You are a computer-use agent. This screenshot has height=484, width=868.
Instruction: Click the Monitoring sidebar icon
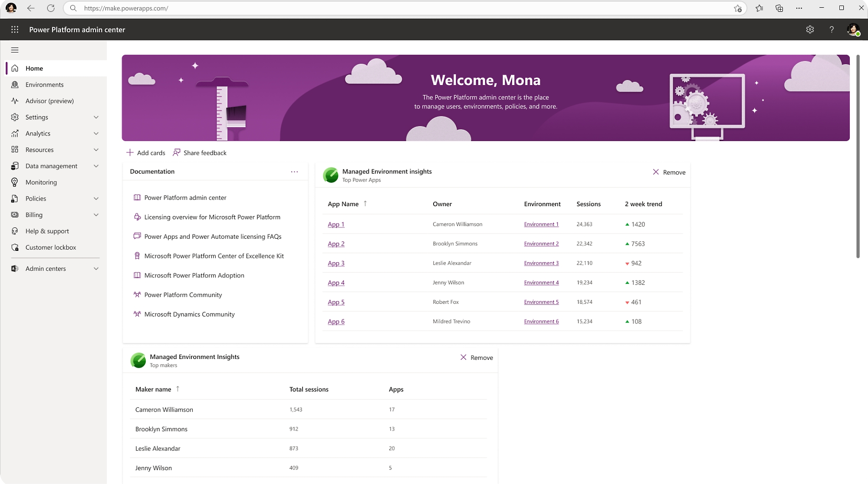15,182
